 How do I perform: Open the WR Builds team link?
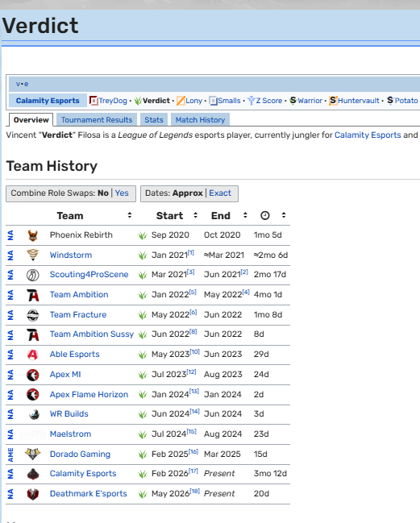(69, 414)
